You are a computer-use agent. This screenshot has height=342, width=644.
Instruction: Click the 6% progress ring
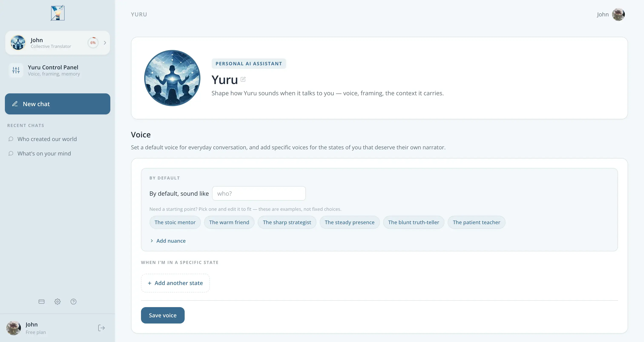(x=93, y=43)
